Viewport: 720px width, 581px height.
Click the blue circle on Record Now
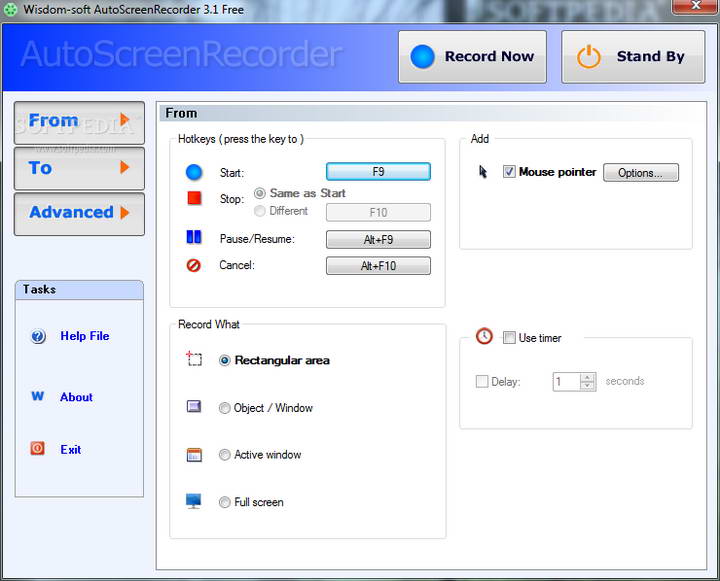pyautogui.click(x=422, y=57)
